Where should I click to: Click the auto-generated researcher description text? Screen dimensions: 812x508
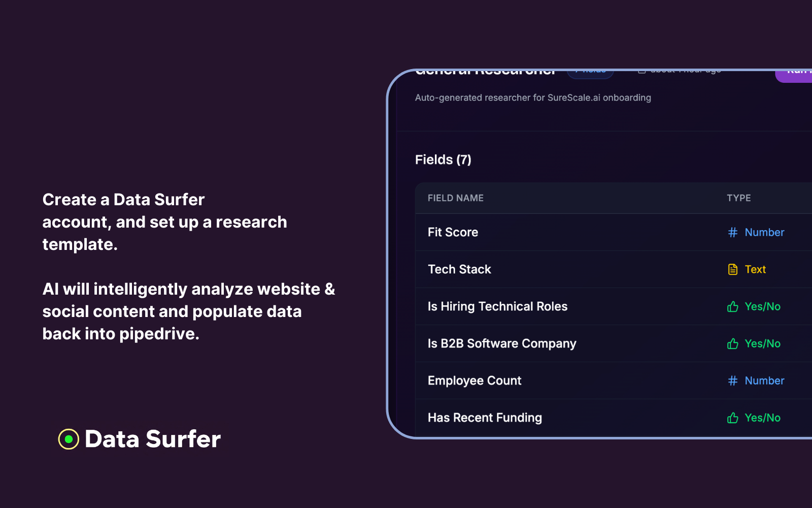532,98
